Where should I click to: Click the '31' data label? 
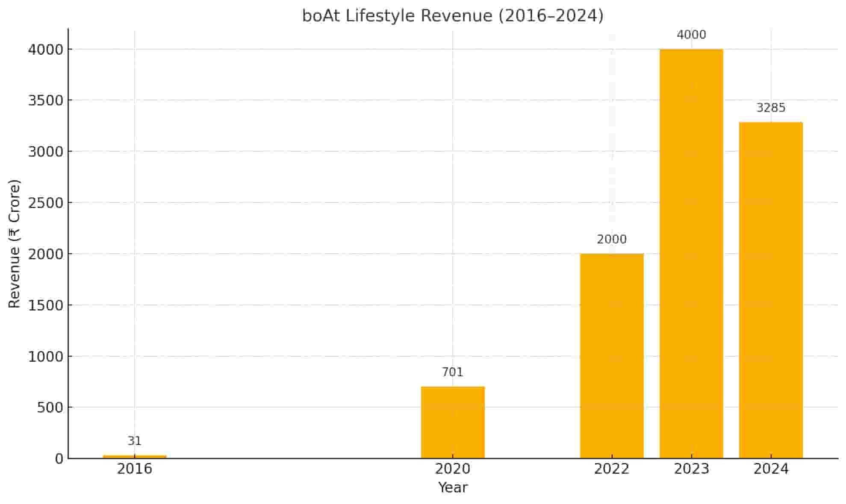(x=134, y=441)
